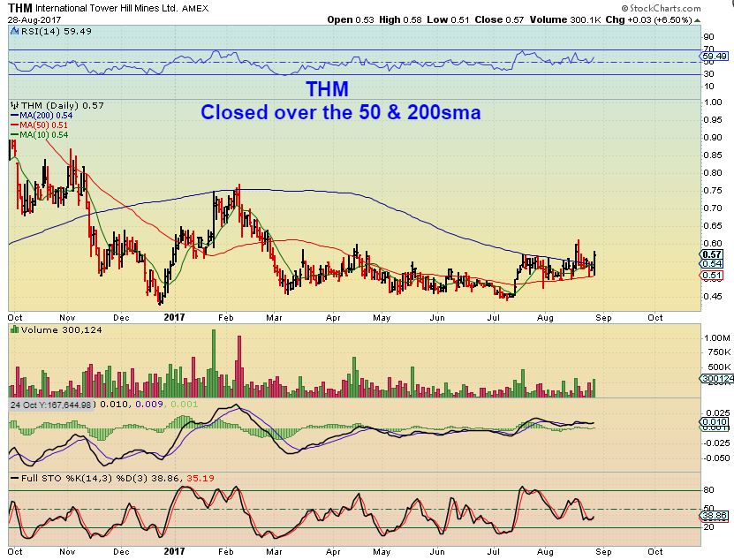The width and height of the screenshot is (734, 560).
Task: Click the chart date 28-Aug-2017
Action: tap(34, 20)
